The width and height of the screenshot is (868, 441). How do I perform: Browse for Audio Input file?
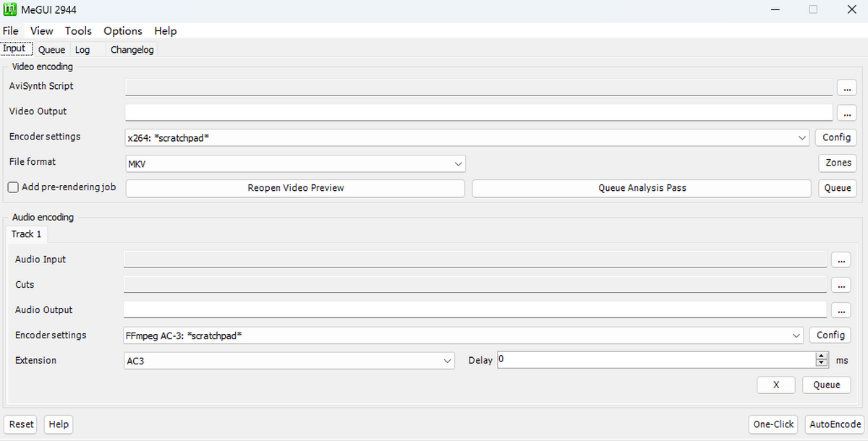coord(841,260)
